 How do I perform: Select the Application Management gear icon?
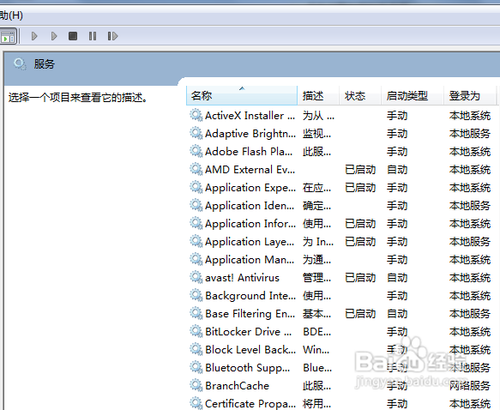pyautogui.click(x=196, y=259)
